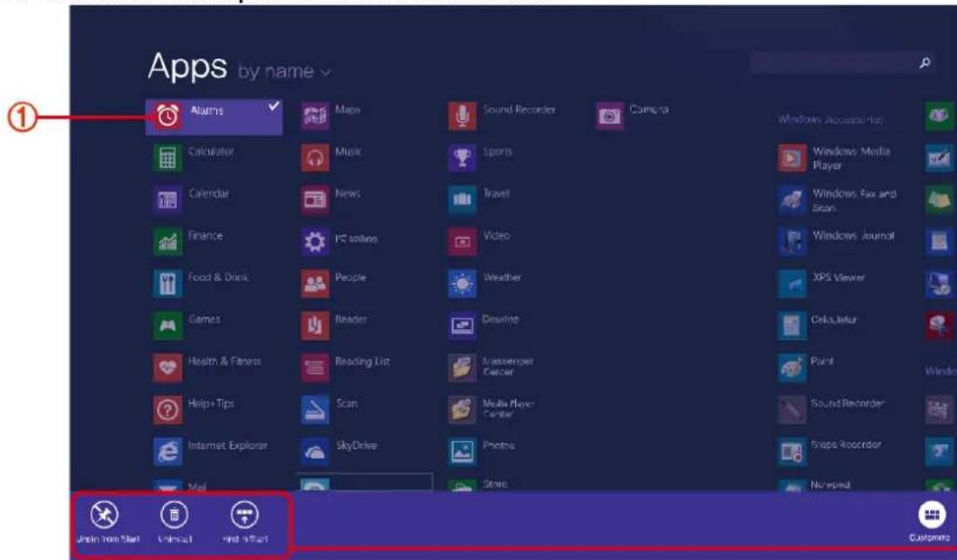Open PC settings
This screenshot has height=560, width=957.
pos(339,241)
